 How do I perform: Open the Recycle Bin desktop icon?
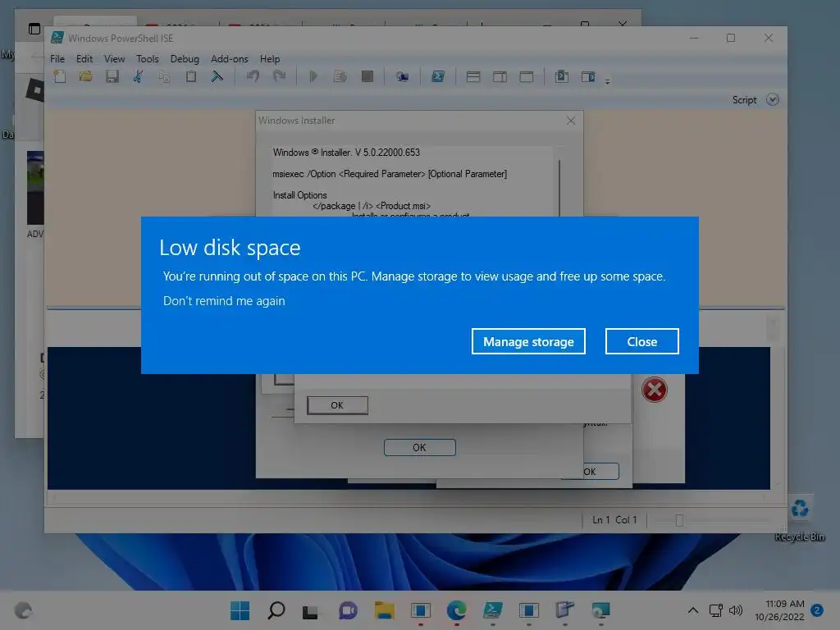[799, 517]
